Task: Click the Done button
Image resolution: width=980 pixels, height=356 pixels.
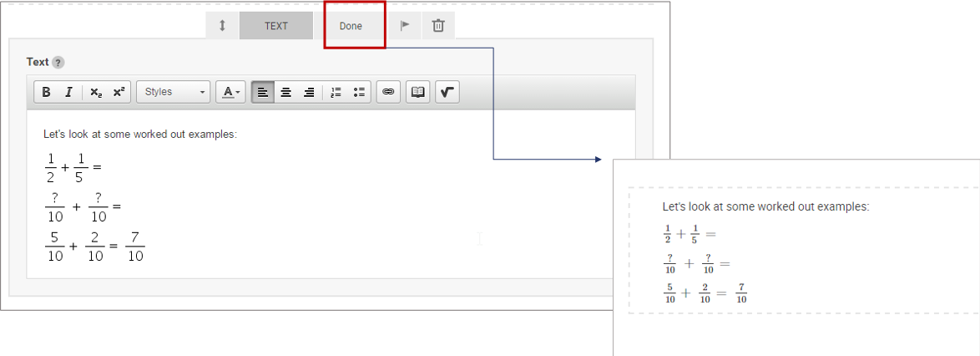Action: (351, 26)
